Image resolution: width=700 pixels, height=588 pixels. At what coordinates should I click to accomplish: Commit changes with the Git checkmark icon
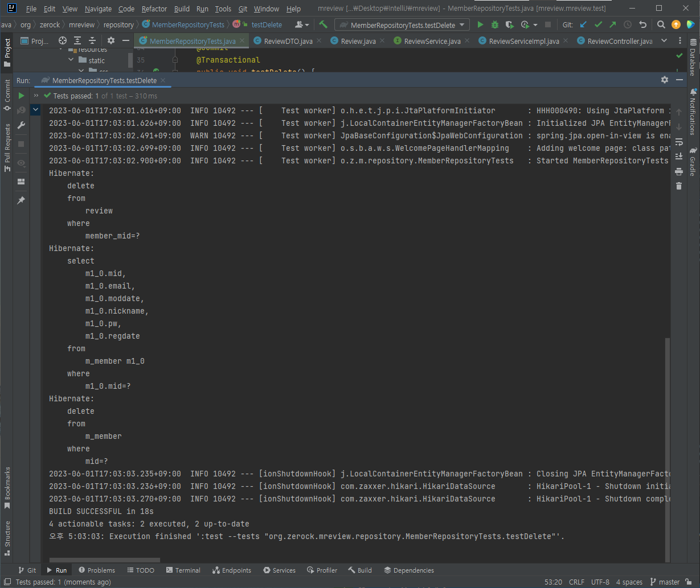[598, 25]
